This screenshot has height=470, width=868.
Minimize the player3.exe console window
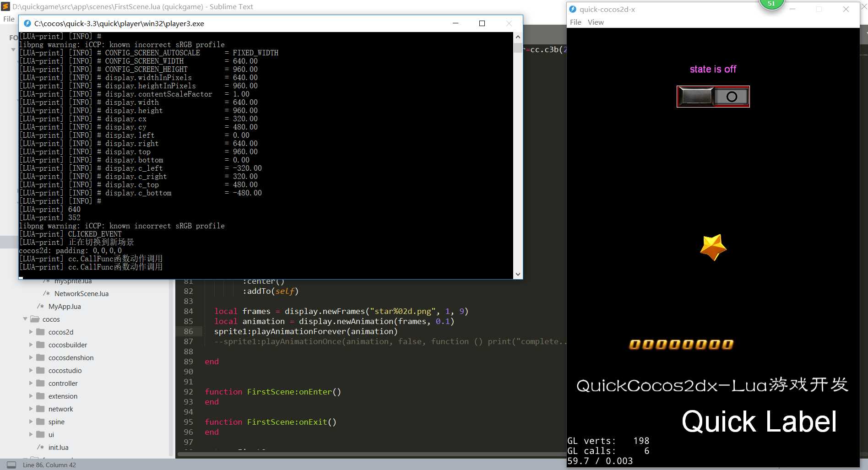pos(456,23)
